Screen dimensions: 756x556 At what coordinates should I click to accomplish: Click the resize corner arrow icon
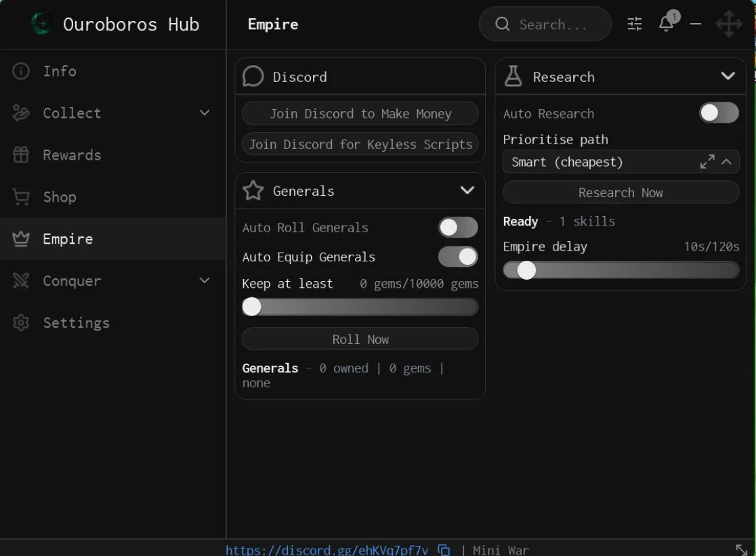point(742,549)
